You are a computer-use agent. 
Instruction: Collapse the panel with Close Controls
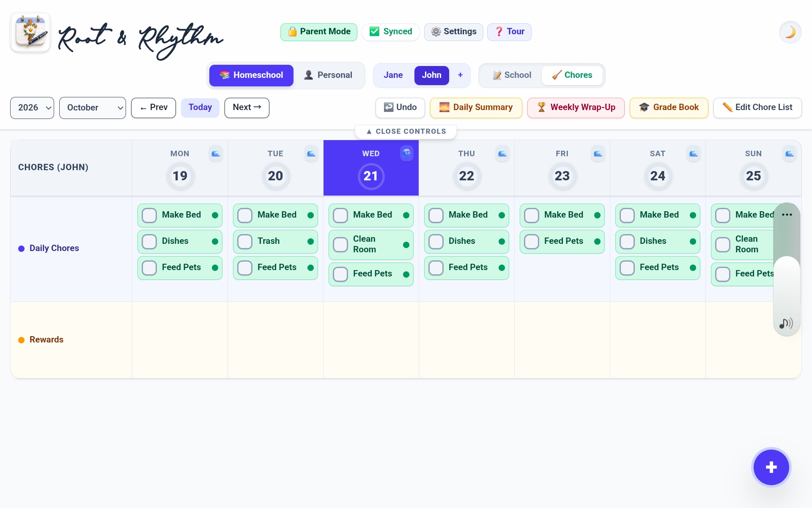(406, 131)
